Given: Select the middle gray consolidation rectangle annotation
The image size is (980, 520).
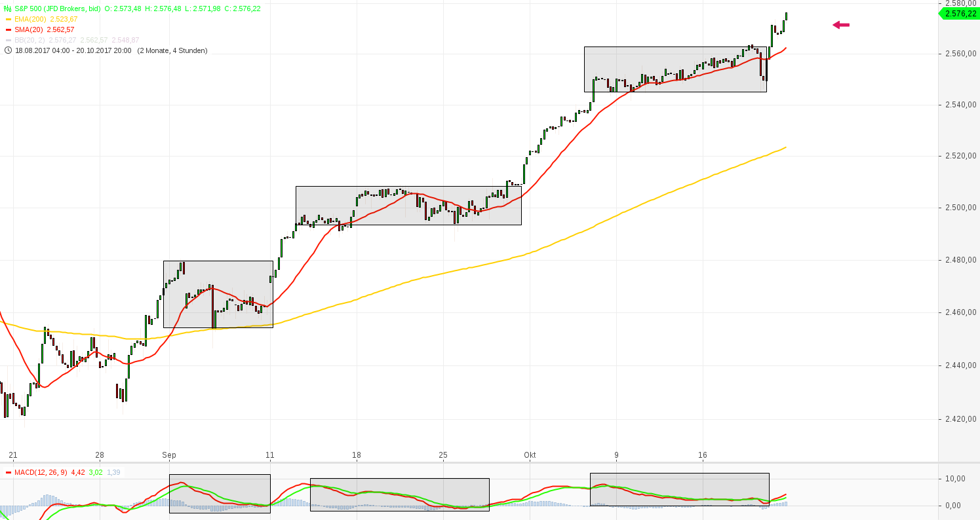Looking at the screenshot, I should (408, 205).
